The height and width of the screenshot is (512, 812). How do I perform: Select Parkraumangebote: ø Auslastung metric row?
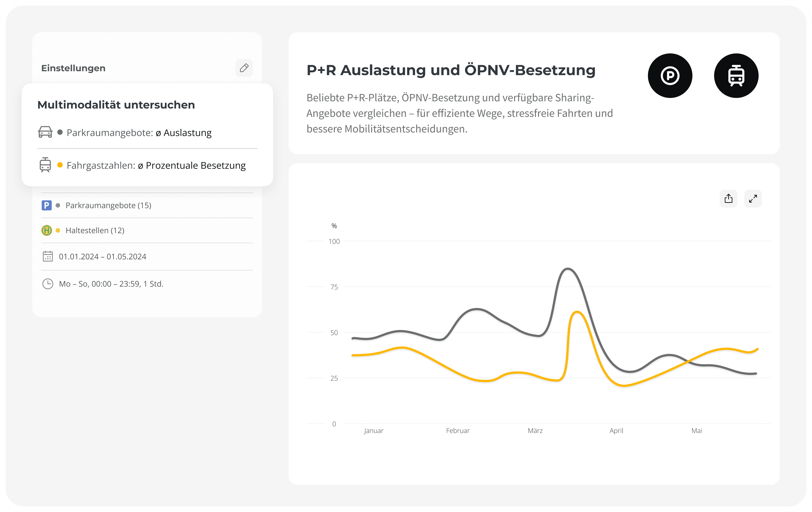point(139,133)
